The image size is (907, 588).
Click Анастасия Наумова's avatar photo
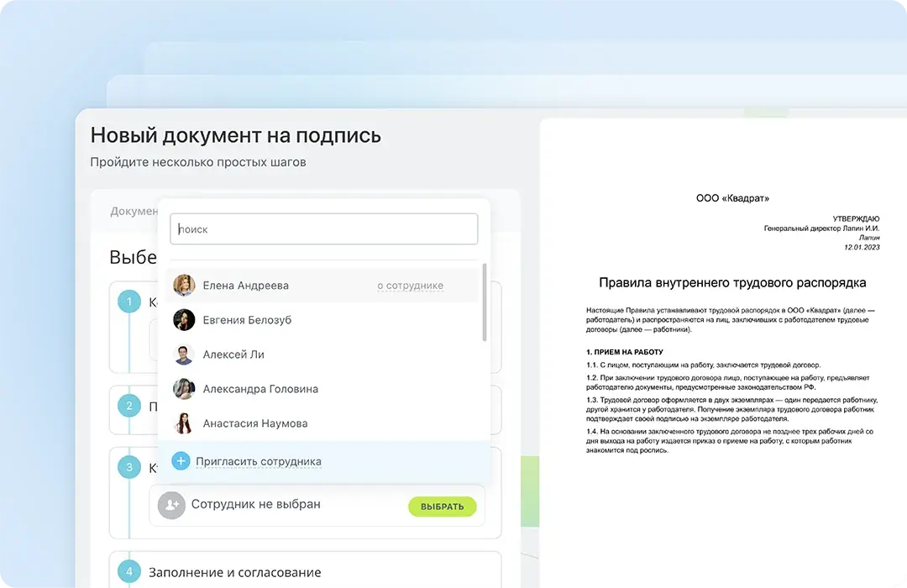pos(184,423)
